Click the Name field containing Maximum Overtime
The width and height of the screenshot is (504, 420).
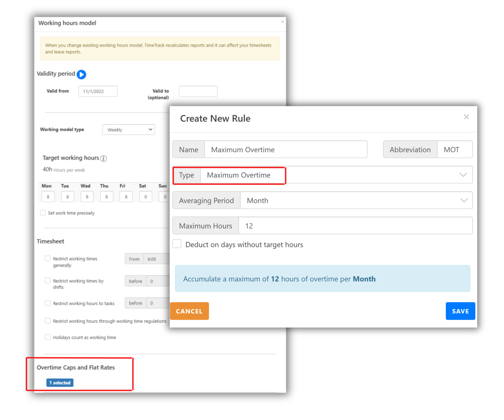pyautogui.click(x=286, y=149)
